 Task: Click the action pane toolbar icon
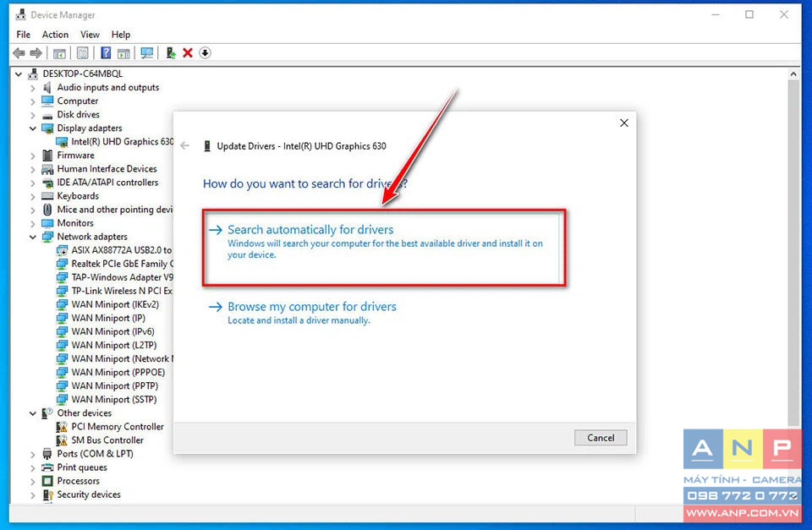(x=123, y=52)
